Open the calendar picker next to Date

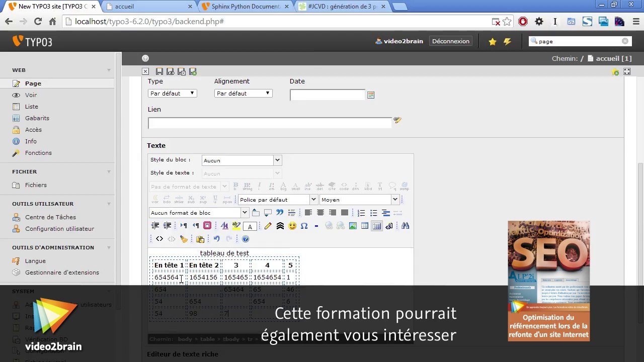click(x=371, y=95)
